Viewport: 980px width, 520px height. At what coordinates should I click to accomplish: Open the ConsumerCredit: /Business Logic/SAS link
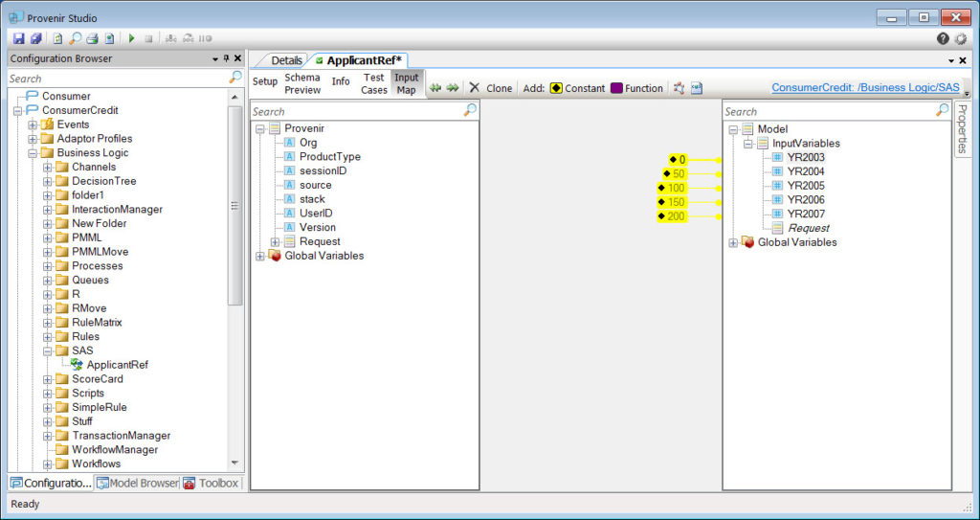[865, 87]
